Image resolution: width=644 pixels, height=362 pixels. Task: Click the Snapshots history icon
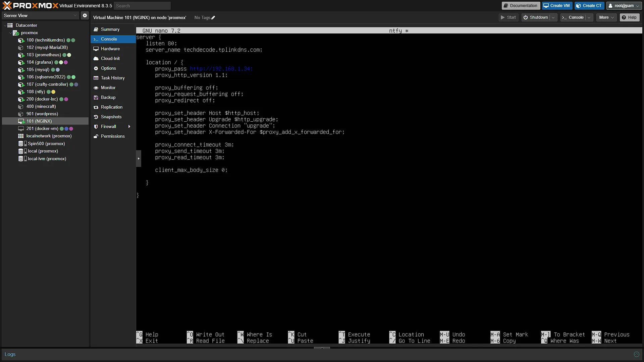[x=96, y=117]
